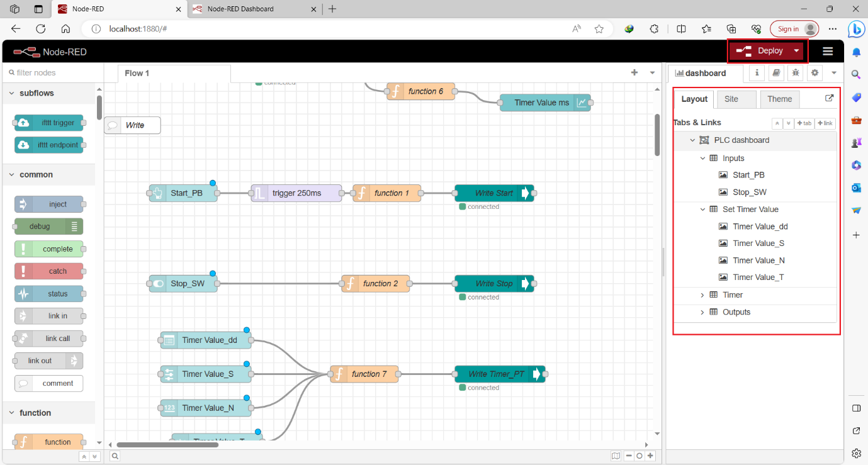Viewport: 868px width, 465px height.
Task: Launch the dashboard via the external link icon
Action: click(831, 98)
